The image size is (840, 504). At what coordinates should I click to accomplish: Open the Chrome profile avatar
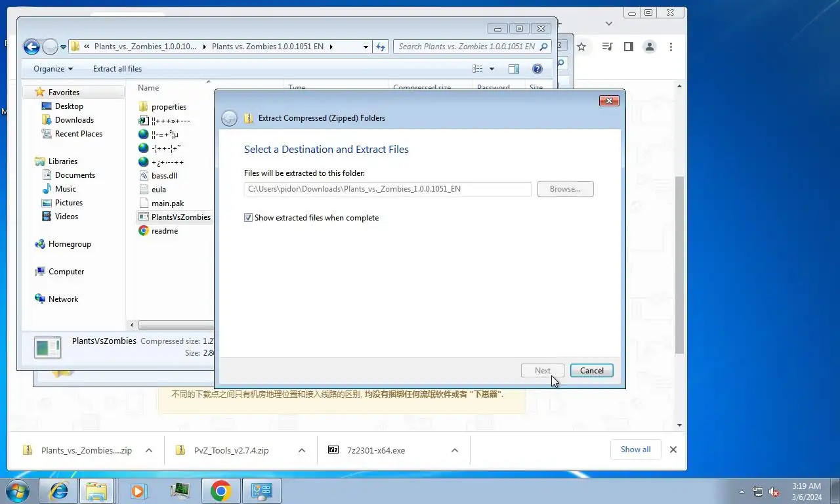(649, 47)
